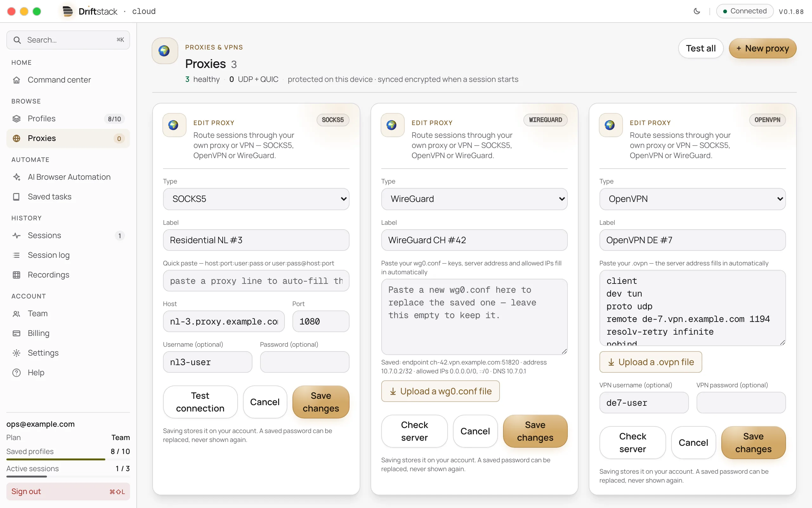Click the Settings gear icon

(x=16, y=353)
